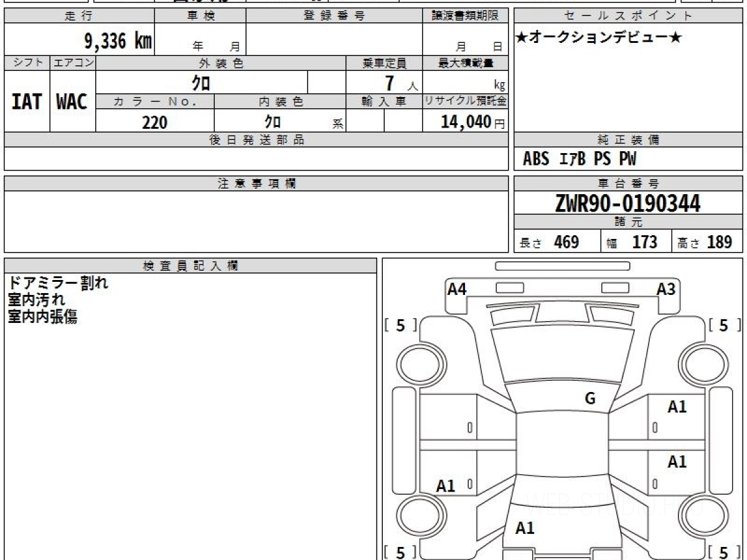Click the G mark on the windshield
The image size is (747, 560).
(590, 399)
